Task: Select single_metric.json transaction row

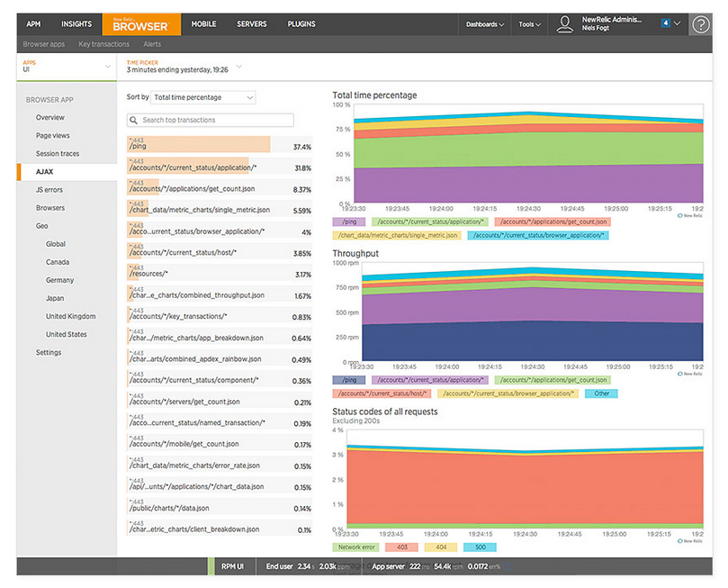Action: click(220, 208)
